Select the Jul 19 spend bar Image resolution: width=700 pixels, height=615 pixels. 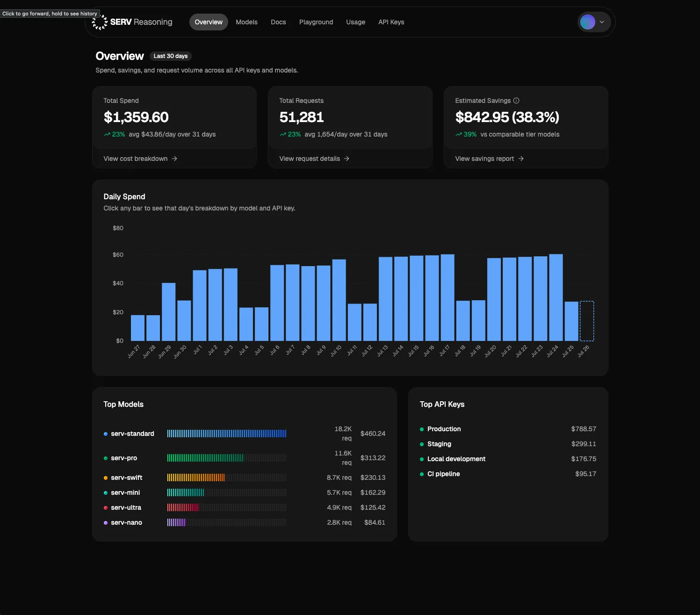(x=478, y=320)
